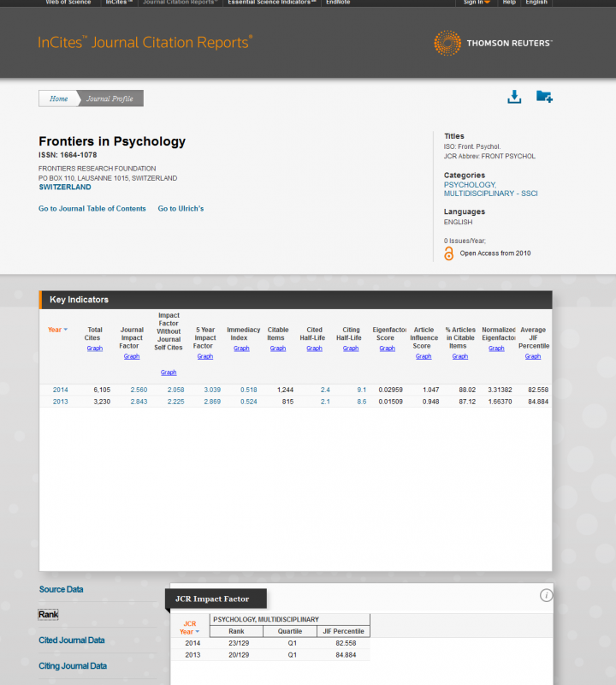Open the Source Data section
The image size is (616, 685).
coord(61,589)
